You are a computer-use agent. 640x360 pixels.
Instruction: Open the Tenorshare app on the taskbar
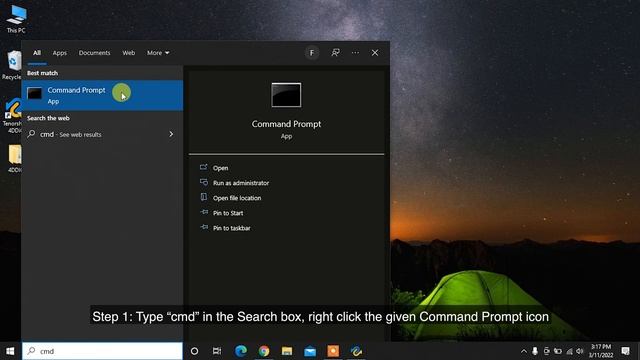(x=356, y=351)
